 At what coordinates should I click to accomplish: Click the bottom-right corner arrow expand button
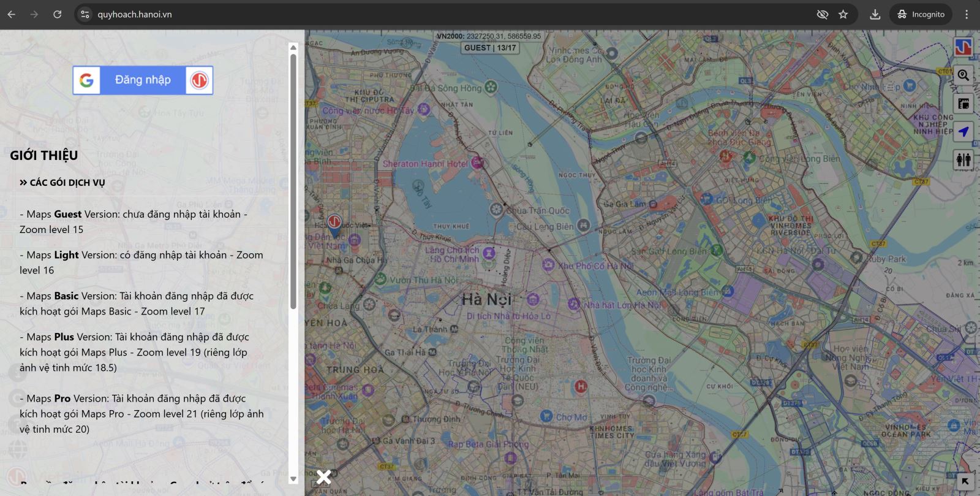tap(965, 481)
